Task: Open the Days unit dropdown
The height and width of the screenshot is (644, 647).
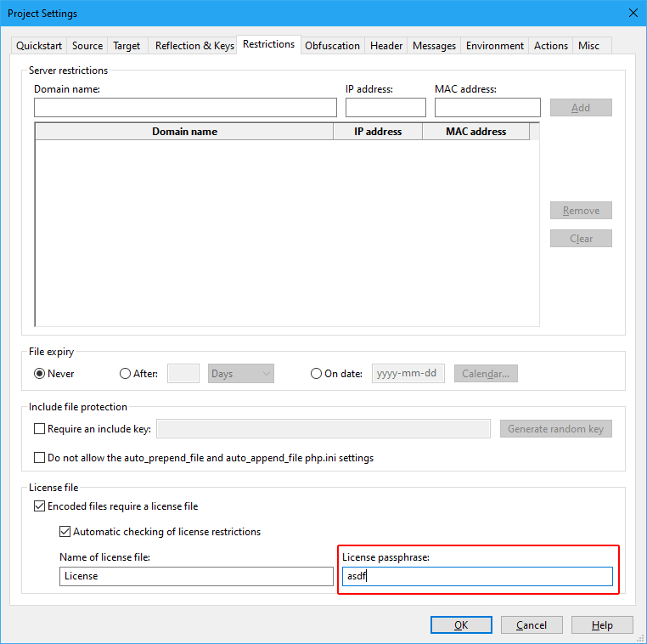Action: (241, 374)
